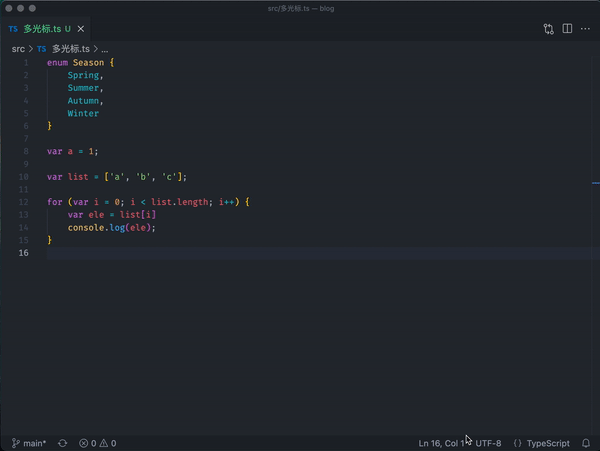Split the editor to the right
Screen dimensions: 600x451
[567, 29]
